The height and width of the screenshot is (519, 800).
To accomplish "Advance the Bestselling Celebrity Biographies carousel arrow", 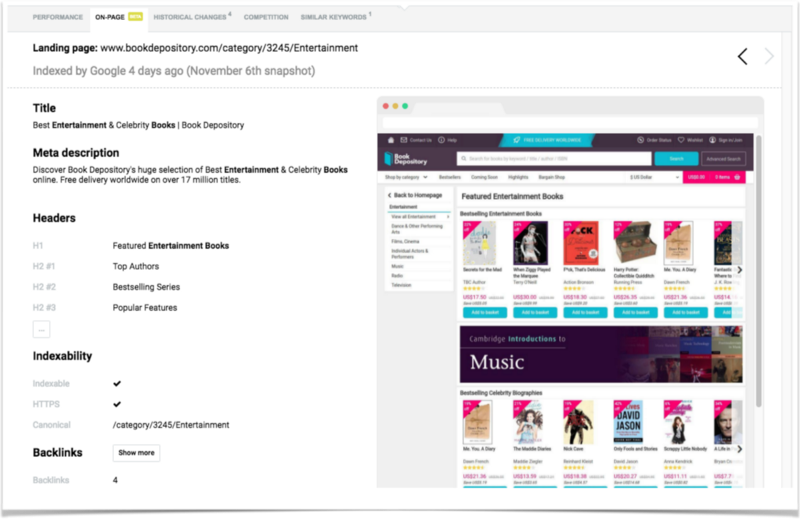I will pos(739,449).
